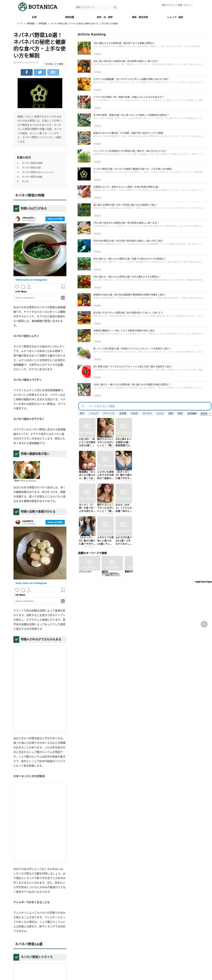This screenshot has height=980, width=212.
Task: Jump to ネバネバ野菜の特徴 in table of contents
Action: click(x=32, y=163)
